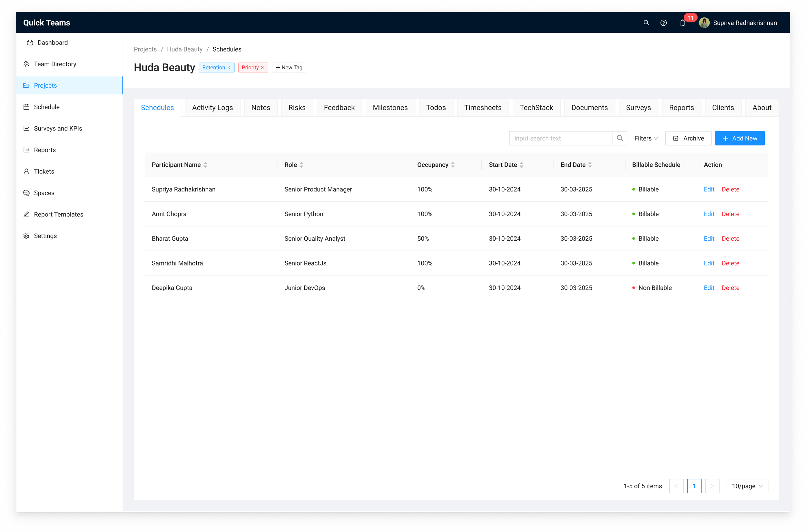Expand the Filters dropdown
Viewport: 806px width, 532px height.
(x=646, y=139)
